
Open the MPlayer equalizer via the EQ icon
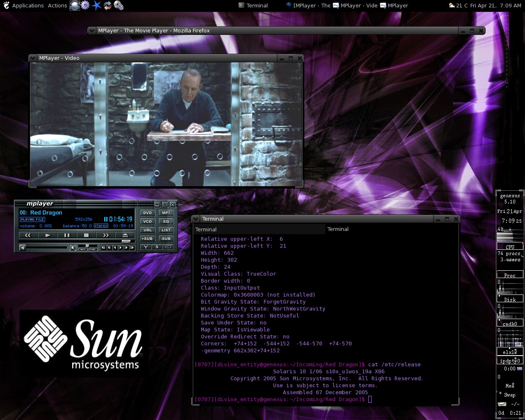[x=166, y=221]
